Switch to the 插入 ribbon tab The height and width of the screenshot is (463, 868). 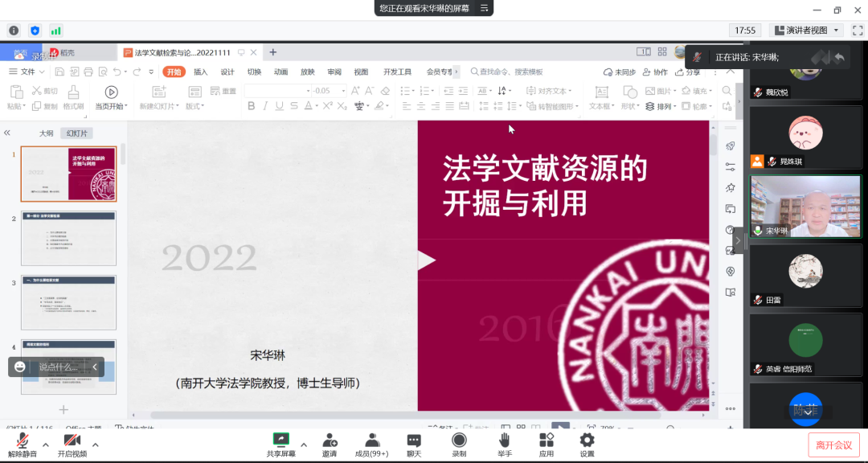tap(200, 72)
